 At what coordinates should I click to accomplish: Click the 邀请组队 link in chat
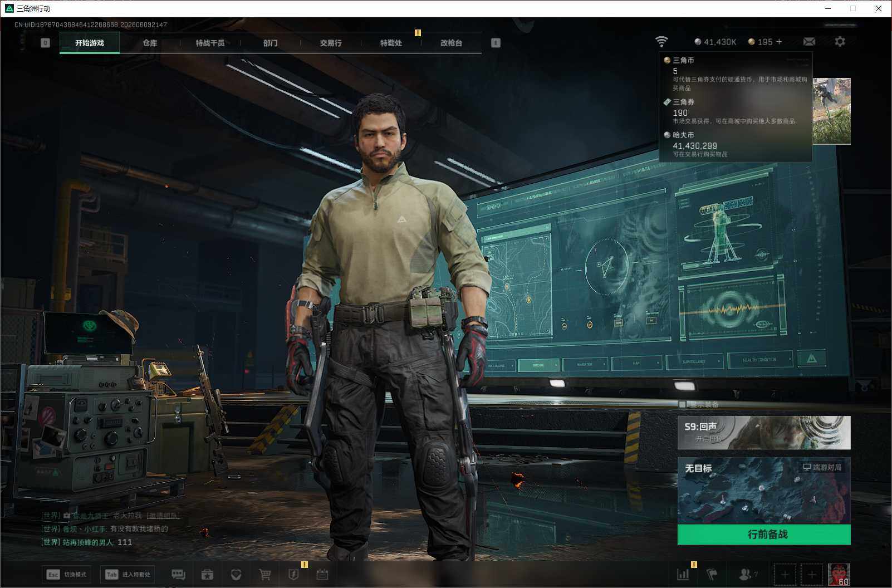click(x=163, y=516)
